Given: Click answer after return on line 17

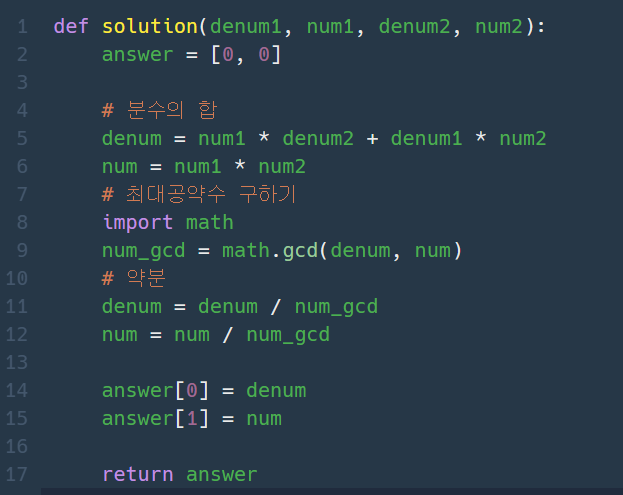Looking at the screenshot, I should pyautogui.click(x=222, y=475).
